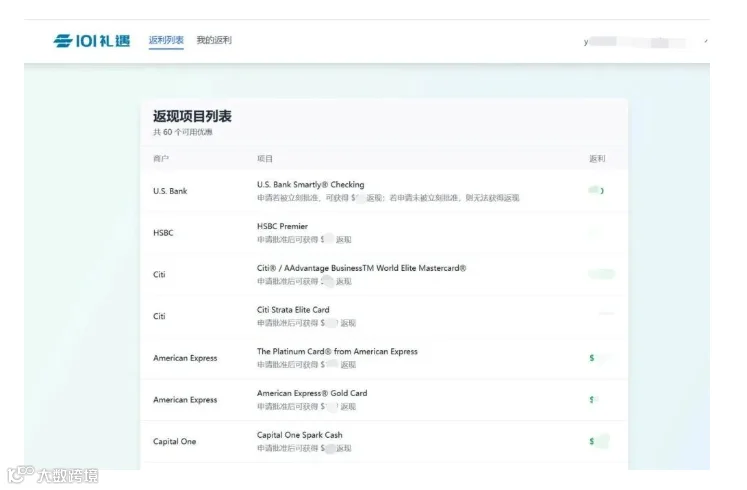The height and width of the screenshot is (490, 747).
Task: Select the Capital One merchant cell
Action: (x=174, y=441)
